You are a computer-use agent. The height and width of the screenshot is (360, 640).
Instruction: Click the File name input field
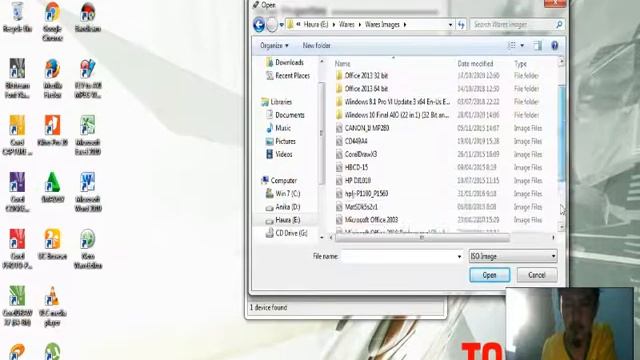(398, 256)
